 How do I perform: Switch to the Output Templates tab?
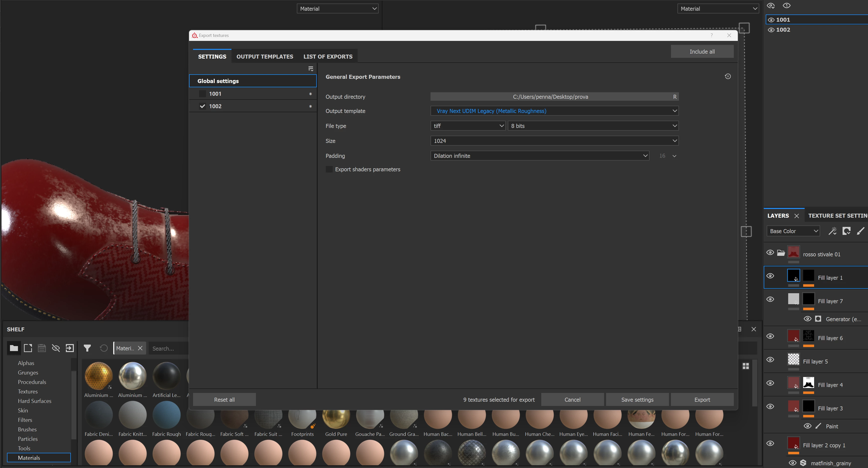coord(264,57)
